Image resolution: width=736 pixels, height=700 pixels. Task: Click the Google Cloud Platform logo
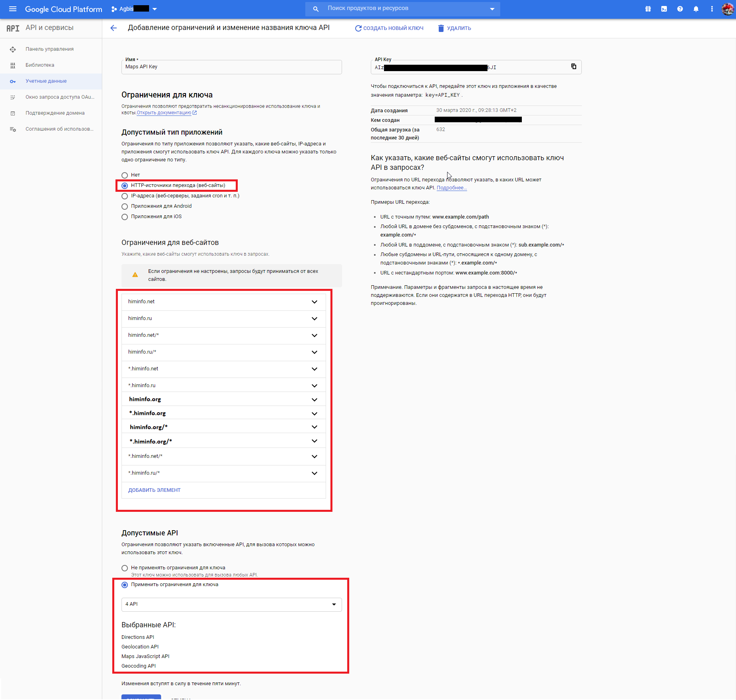[64, 9]
